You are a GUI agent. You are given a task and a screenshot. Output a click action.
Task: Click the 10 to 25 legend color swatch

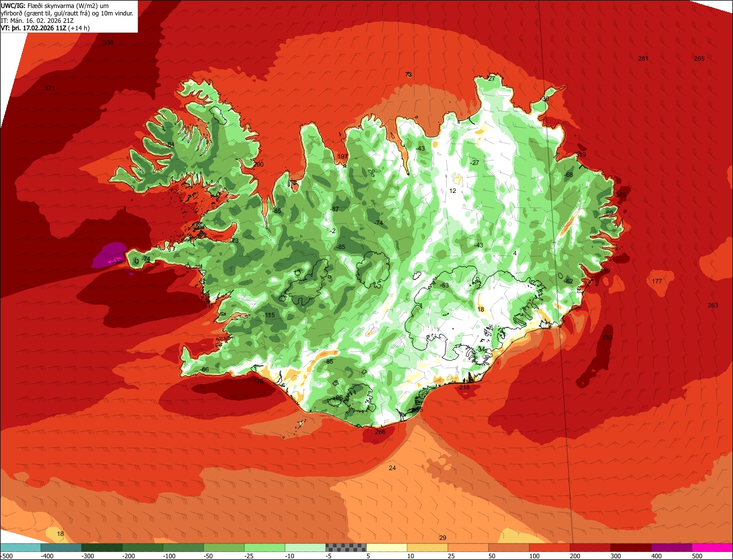coord(427,547)
